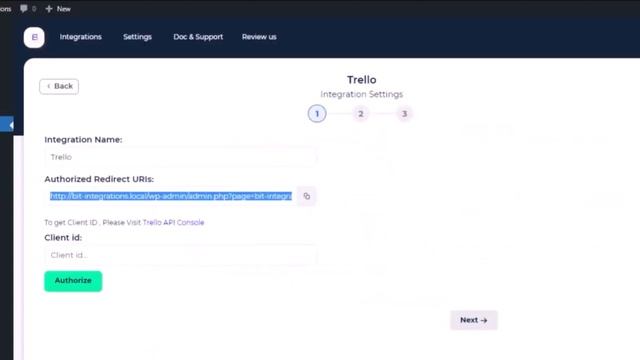Proceed with the Next button
The width and height of the screenshot is (640, 360).
[x=474, y=320]
